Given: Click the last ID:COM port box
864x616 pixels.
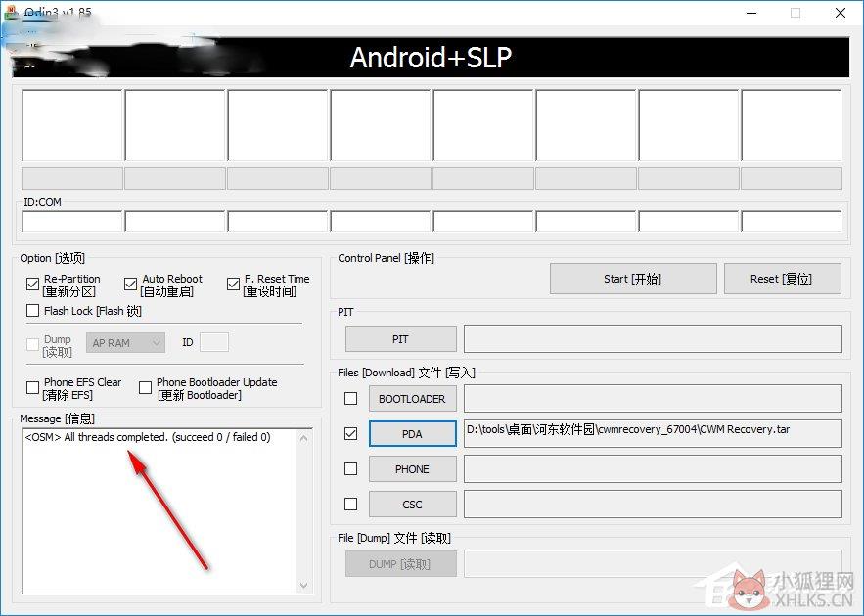Looking at the screenshot, I should click(792, 221).
